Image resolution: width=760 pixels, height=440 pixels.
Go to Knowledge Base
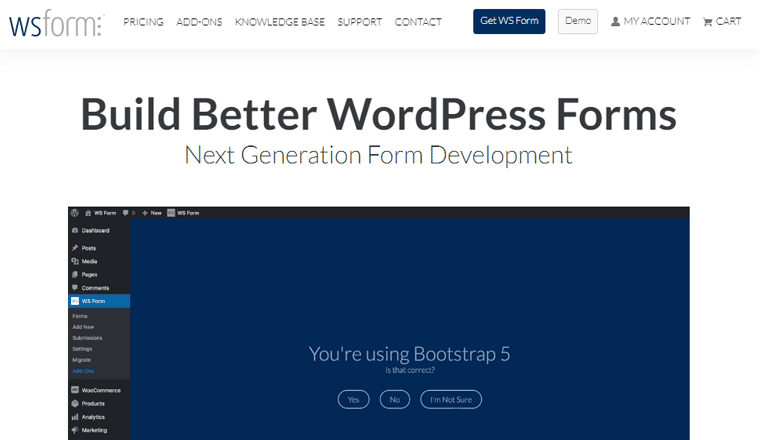click(280, 22)
